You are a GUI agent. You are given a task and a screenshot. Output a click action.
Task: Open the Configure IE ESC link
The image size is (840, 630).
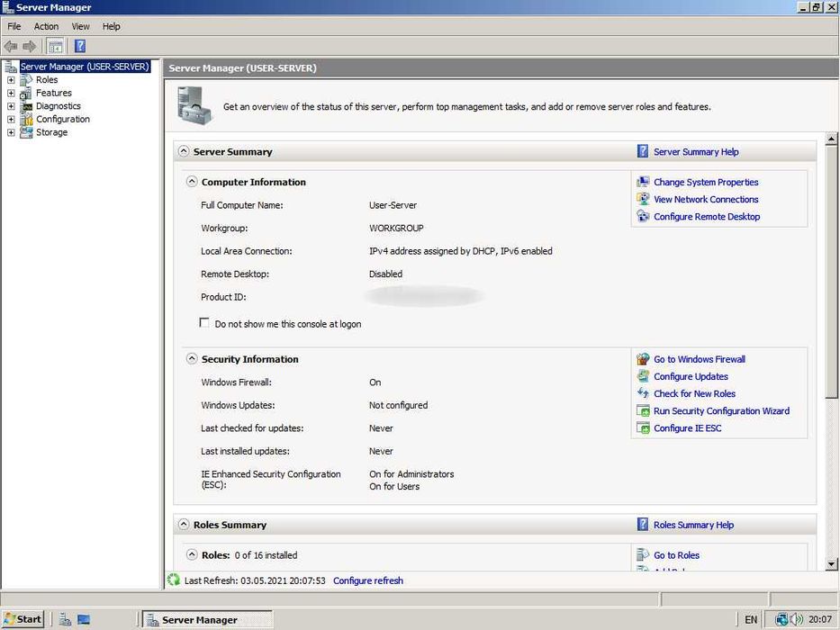click(687, 428)
